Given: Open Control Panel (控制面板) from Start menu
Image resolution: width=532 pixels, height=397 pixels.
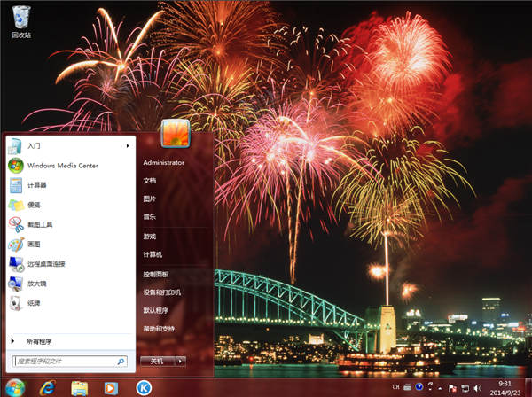Looking at the screenshot, I should pos(156,274).
